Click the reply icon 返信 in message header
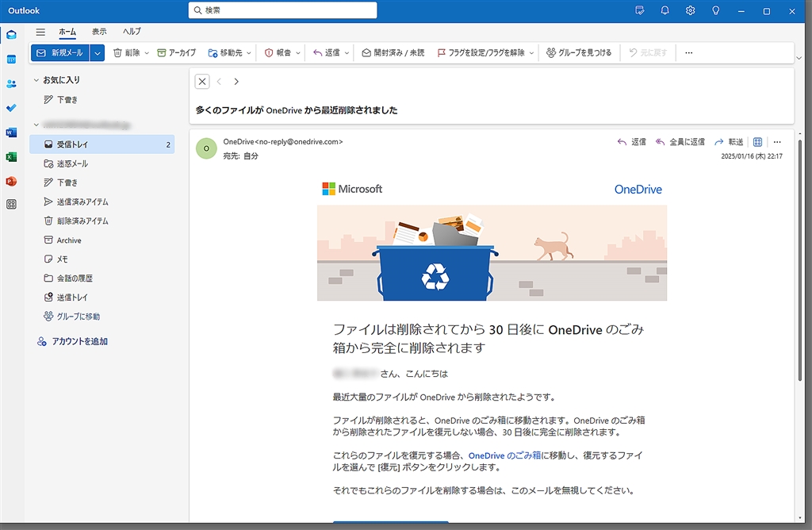The height and width of the screenshot is (530, 812). [x=631, y=142]
